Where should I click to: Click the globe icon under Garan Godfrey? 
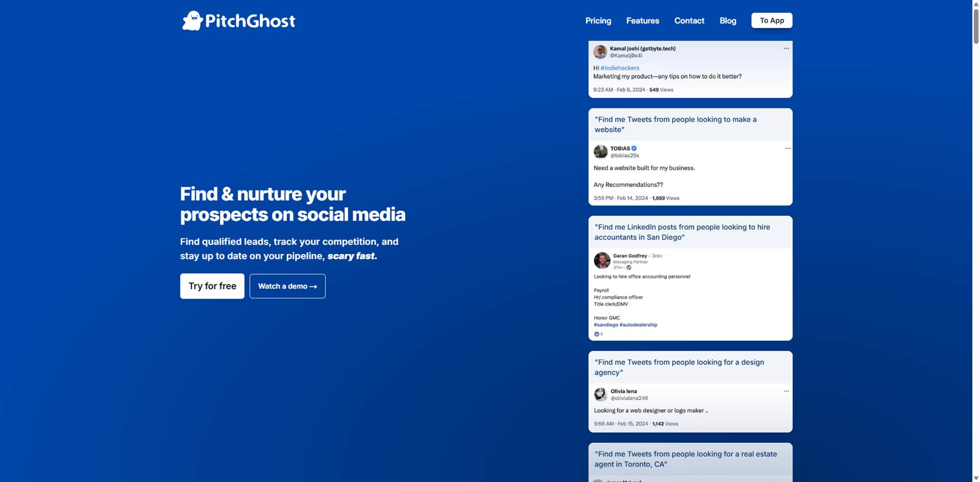point(629,267)
